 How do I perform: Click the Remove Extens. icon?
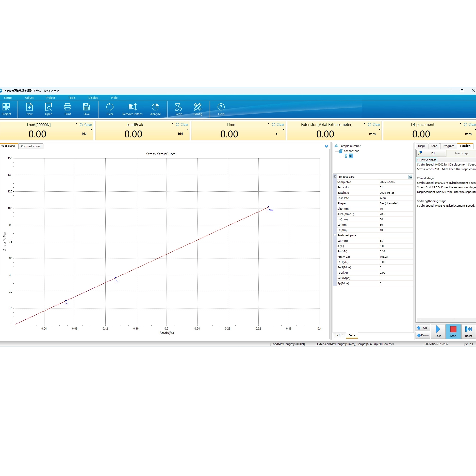[133, 109]
